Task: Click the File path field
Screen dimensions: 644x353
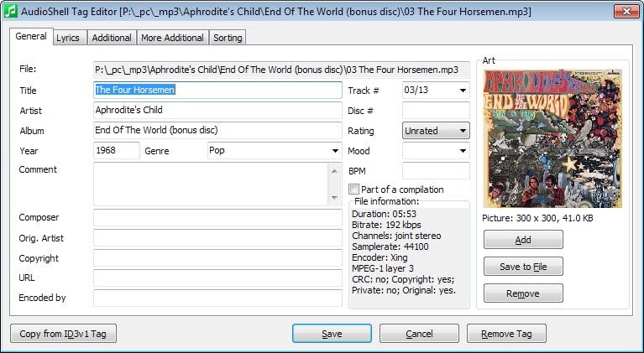Action: 281,70
